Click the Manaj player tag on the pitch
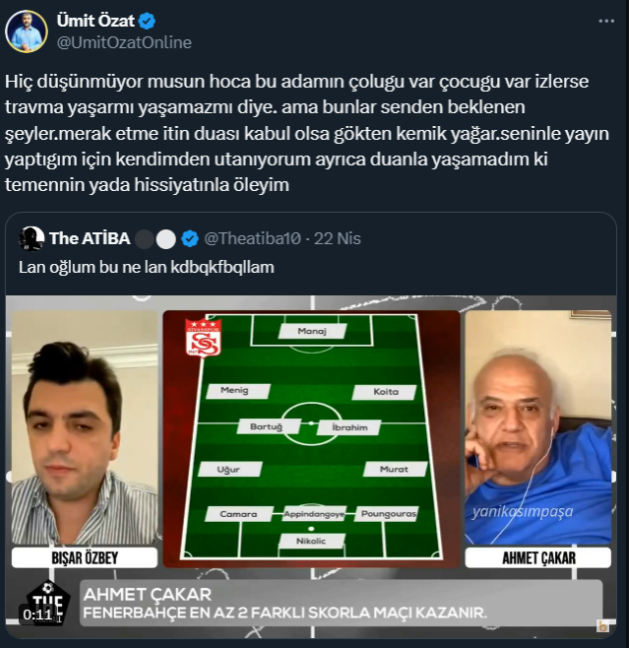 tap(312, 331)
